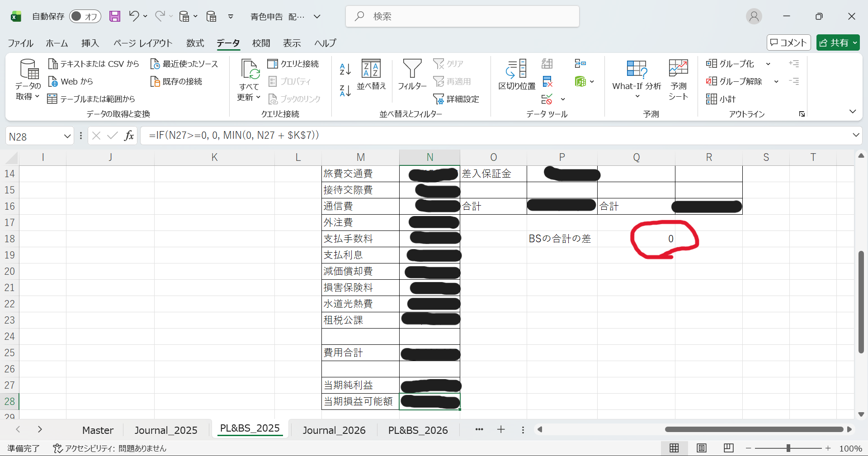Open the Journal_2026 sheet tab
This screenshot has width=868, height=456.
coord(335,430)
